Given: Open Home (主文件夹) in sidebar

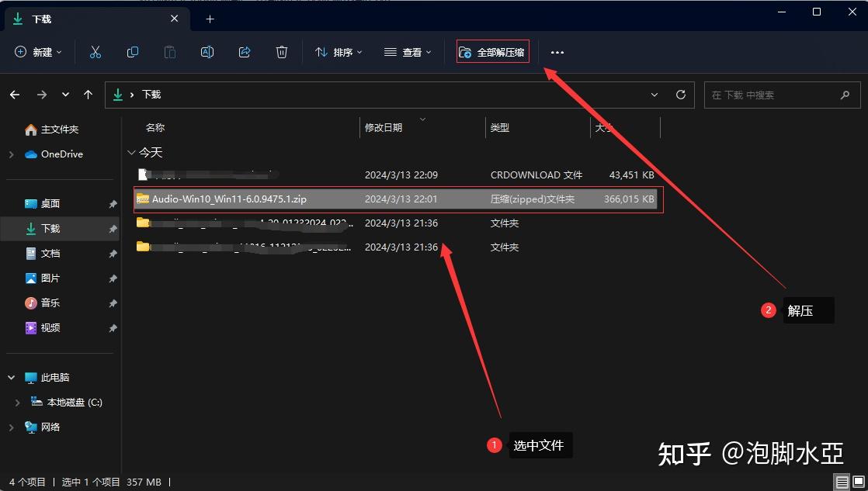Looking at the screenshot, I should click(x=51, y=130).
